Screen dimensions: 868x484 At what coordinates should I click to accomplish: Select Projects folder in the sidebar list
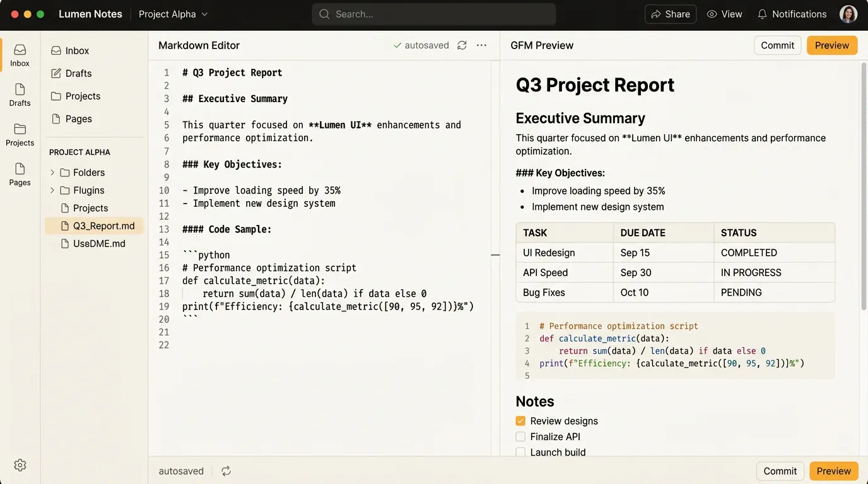point(95,96)
